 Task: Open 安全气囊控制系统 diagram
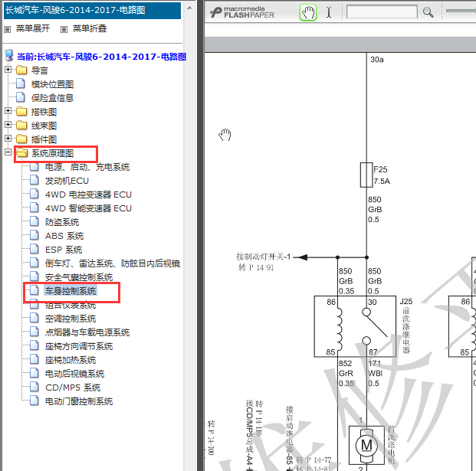click(x=79, y=277)
